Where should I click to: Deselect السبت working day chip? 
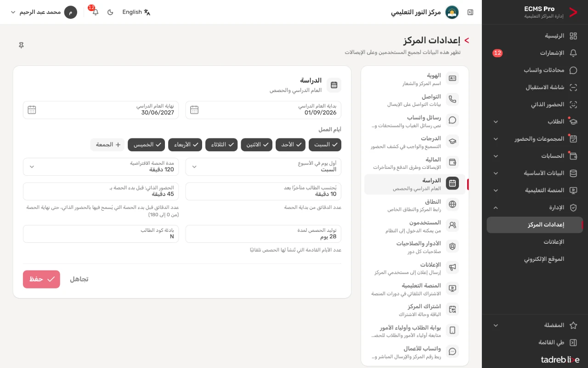coord(325,145)
